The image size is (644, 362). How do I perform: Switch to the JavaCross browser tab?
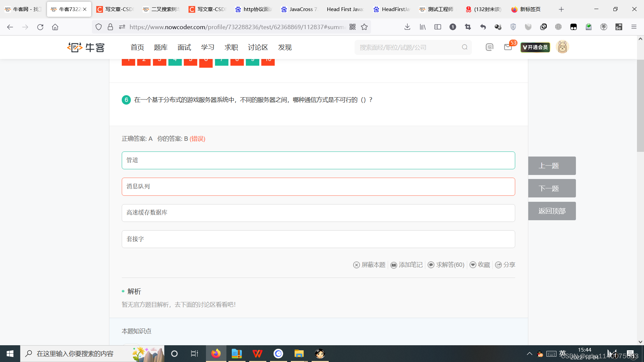click(x=300, y=9)
